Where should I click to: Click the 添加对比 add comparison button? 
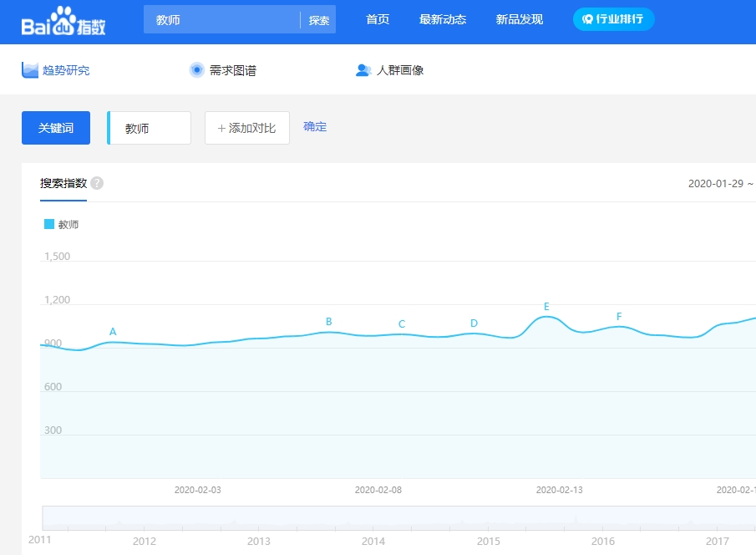247,128
